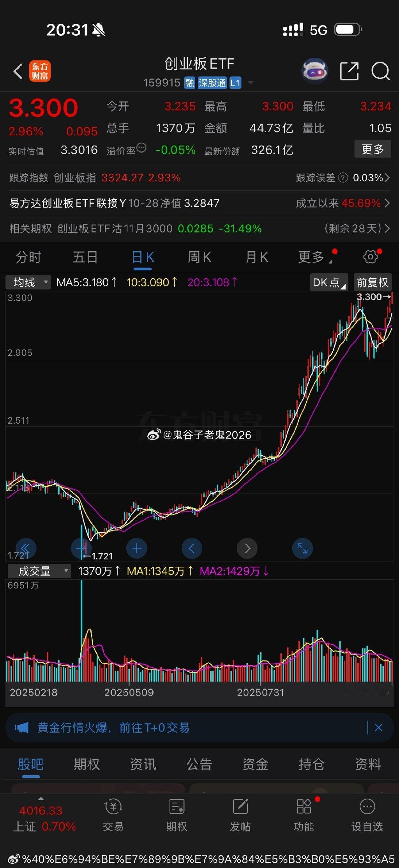Switch to 月K chart tab
Viewport: 399px width, 868px height.
click(257, 257)
